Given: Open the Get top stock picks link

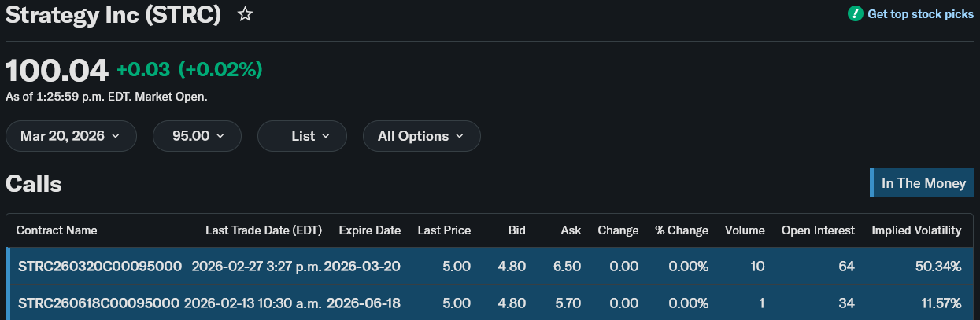Looking at the screenshot, I should point(920,14).
